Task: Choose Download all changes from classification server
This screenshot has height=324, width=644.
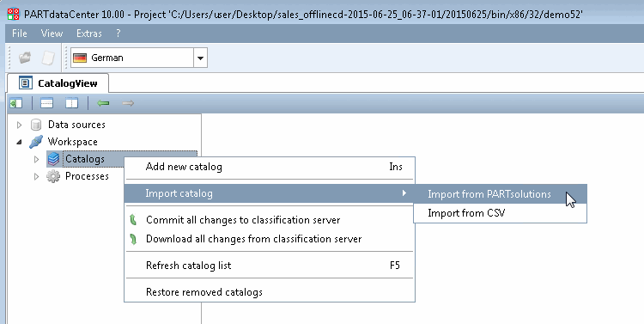Action: tap(270, 239)
